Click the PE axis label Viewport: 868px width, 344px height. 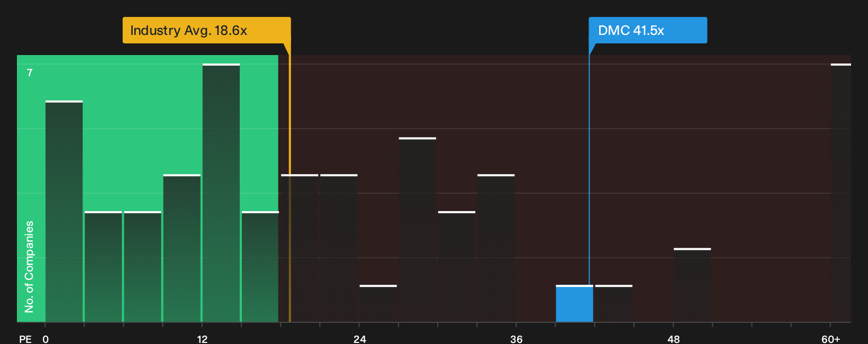(x=25, y=339)
